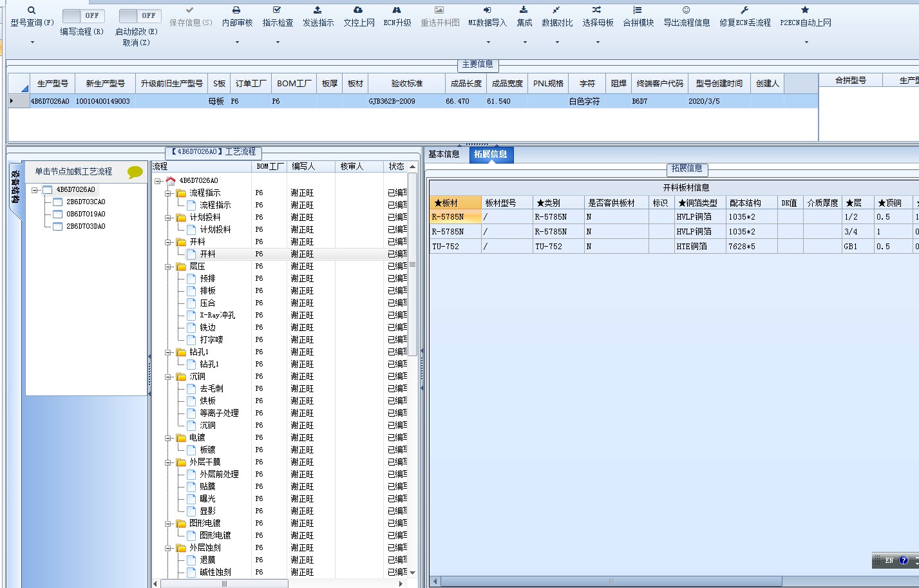Click 修复ECN丢流程 wrench icon

[744, 10]
